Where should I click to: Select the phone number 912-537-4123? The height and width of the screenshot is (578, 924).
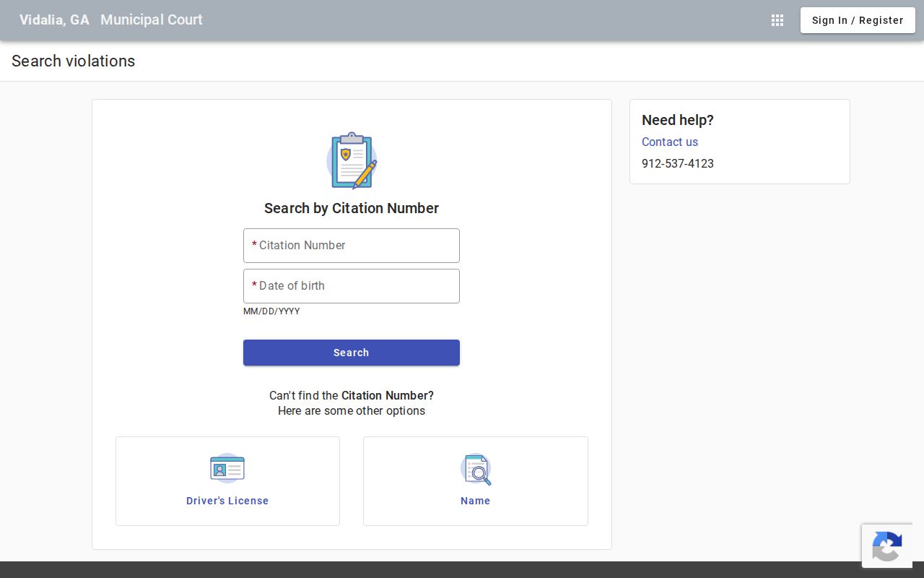[x=678, y=163]
